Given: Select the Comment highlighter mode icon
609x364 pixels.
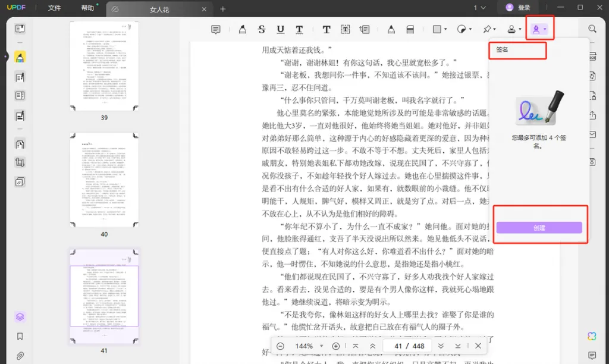Looking at the screenshot, I should point(20,58).
